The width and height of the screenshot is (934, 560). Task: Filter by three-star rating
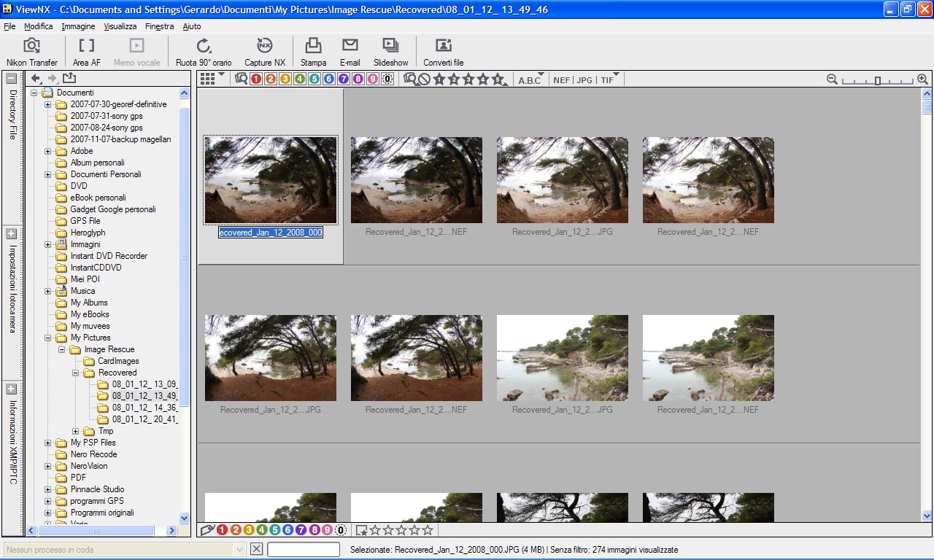point(468,79)
